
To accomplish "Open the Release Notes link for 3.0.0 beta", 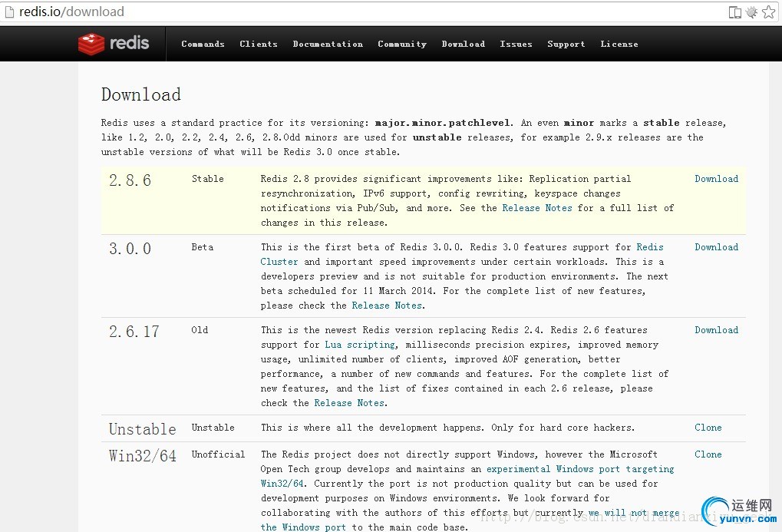I will (x=387, y=306).
